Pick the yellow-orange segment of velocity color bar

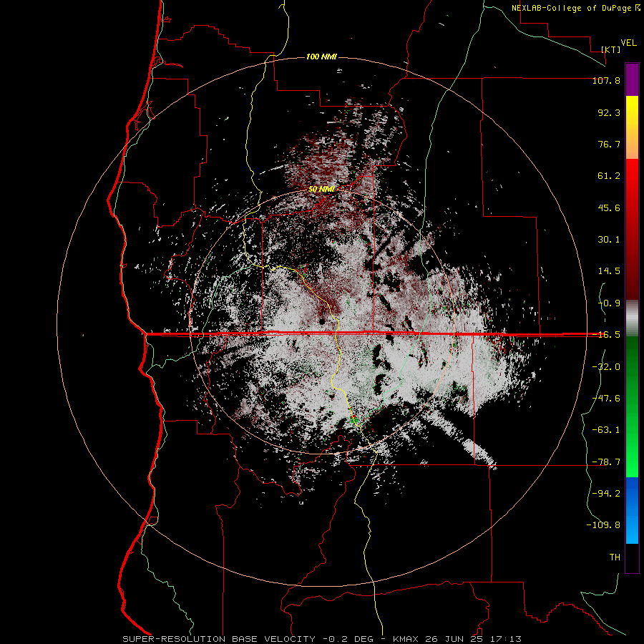(632, 127)
